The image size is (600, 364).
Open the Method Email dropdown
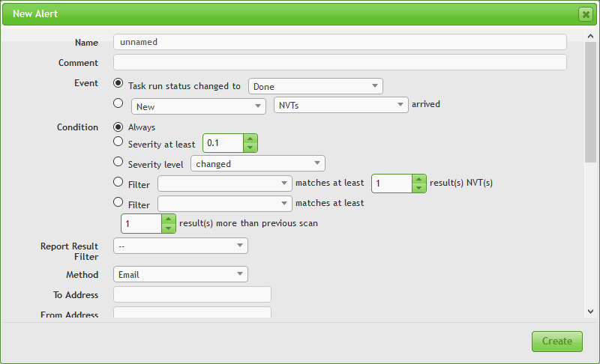click(180, 274)
